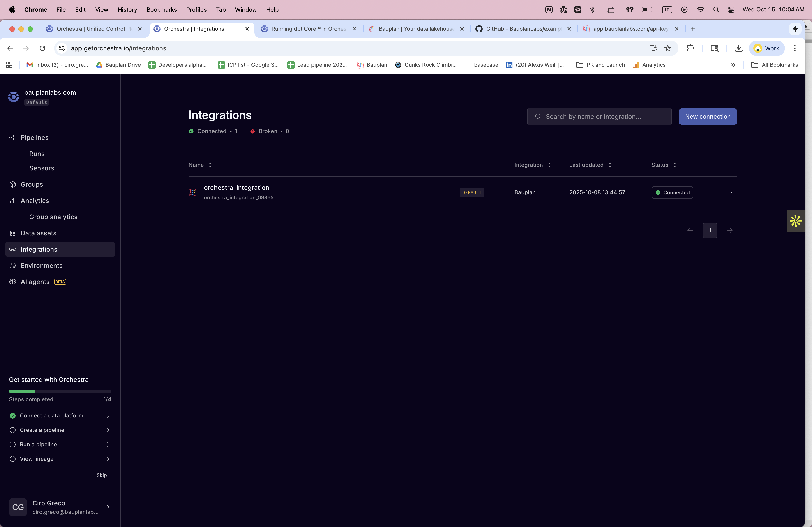
Task: Select the Run a pipeline step circle
Action: (13, 445)
